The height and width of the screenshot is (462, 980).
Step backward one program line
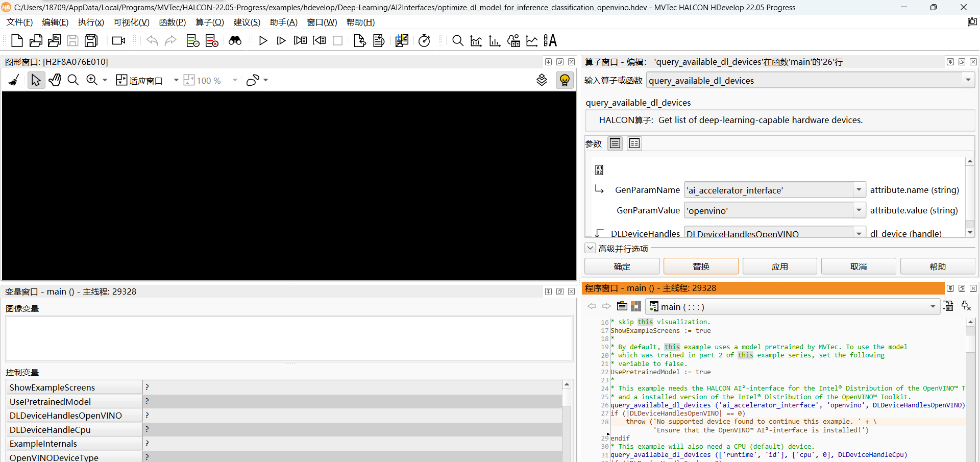pos(320,41)
